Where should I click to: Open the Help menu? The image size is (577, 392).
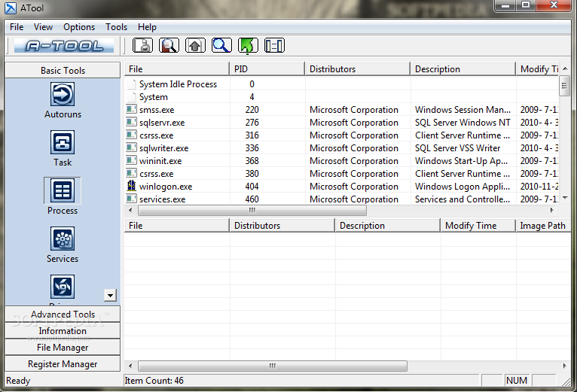click(x=147, y=27)
